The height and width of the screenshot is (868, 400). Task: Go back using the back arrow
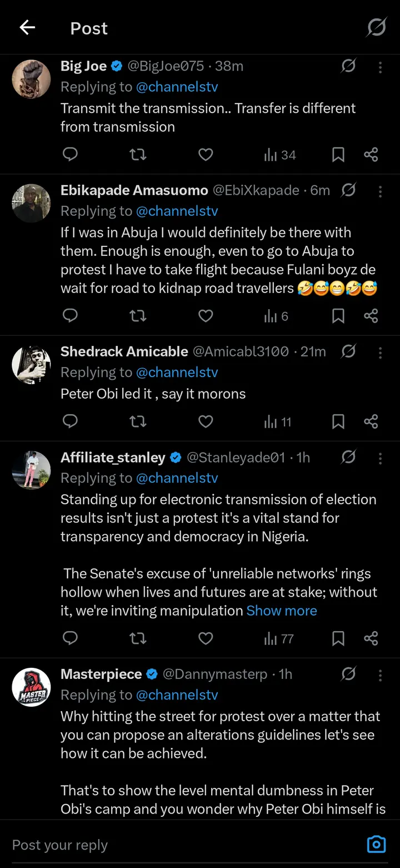click(27, 28)
